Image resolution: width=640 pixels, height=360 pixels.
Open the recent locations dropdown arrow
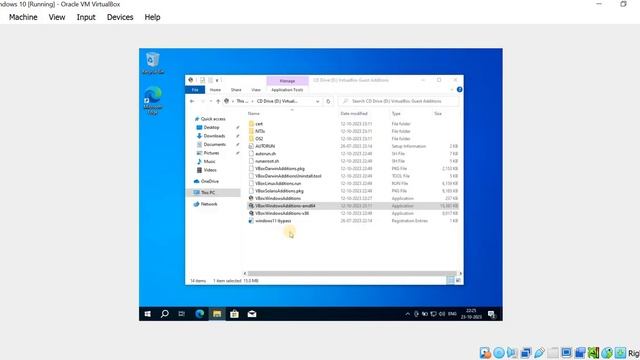[x=211, y=101]
